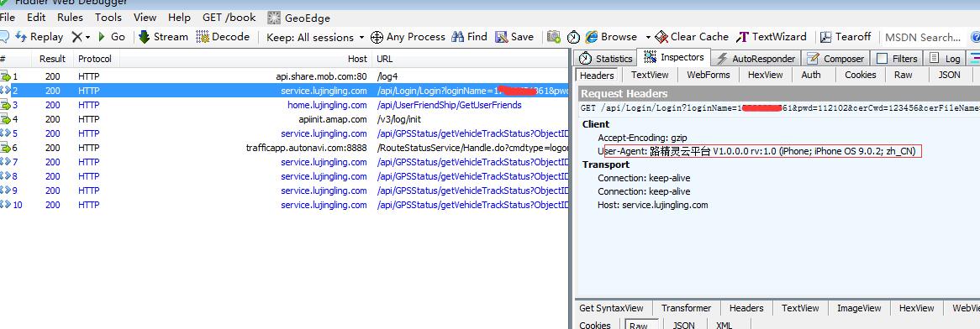Open Find sessions with binoculars icon

pos(469,37)
